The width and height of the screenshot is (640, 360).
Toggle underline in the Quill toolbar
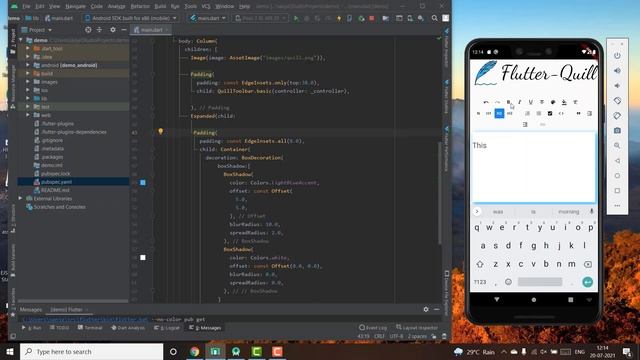click(x=531, y=102)
